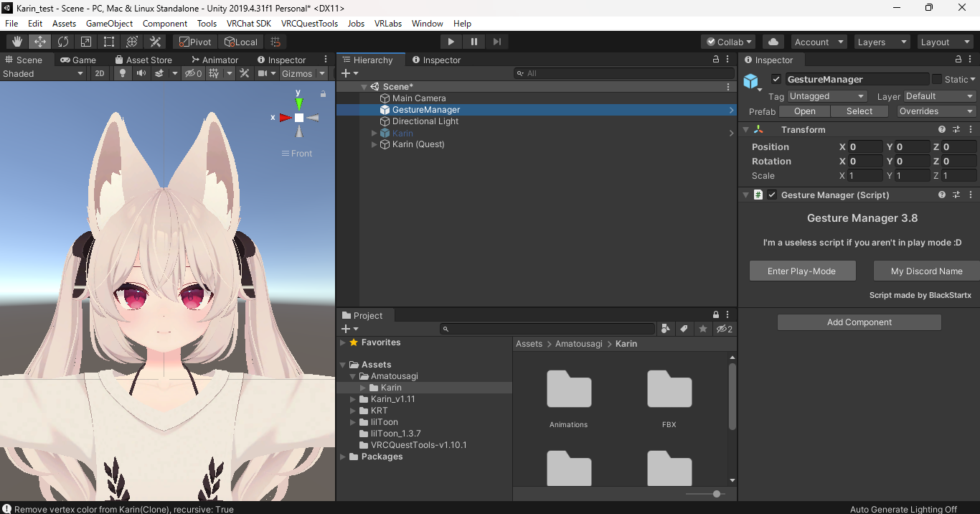Click save search star icon in Project
Screen dimensions: 980x514
coord(703,329)
